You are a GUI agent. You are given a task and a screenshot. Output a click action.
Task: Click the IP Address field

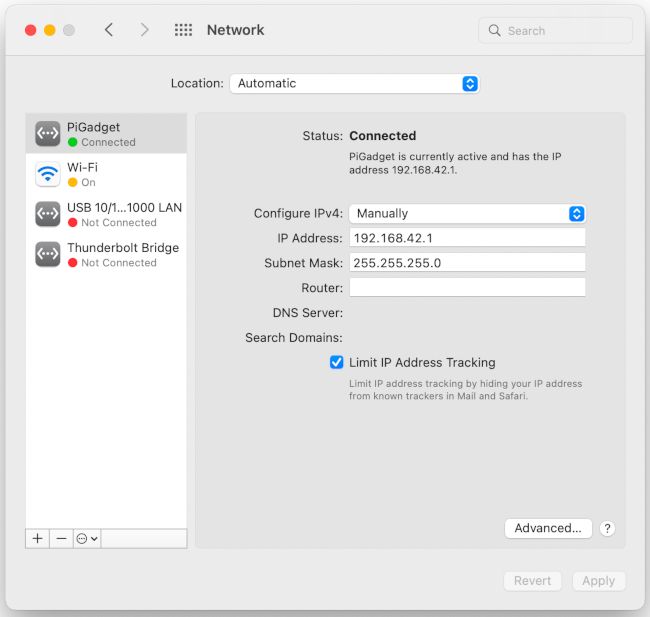click(x=466, y=238)
